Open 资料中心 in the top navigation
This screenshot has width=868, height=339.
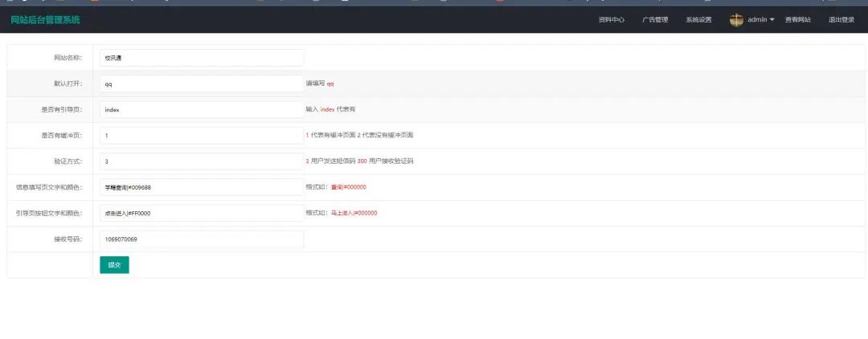click(612, 20)
